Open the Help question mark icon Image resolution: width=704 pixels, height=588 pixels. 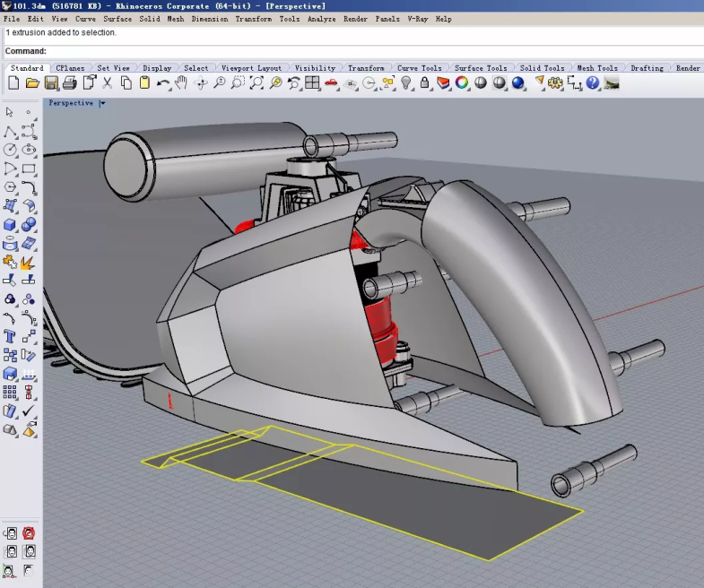pyautogui.click(x=593, y=83)
